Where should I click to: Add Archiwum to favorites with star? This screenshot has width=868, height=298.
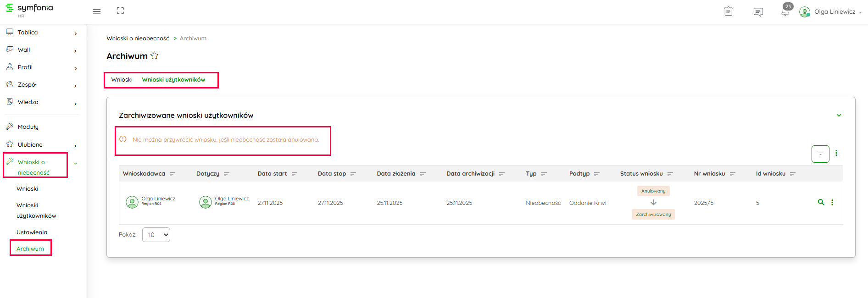tap(155, 56)
